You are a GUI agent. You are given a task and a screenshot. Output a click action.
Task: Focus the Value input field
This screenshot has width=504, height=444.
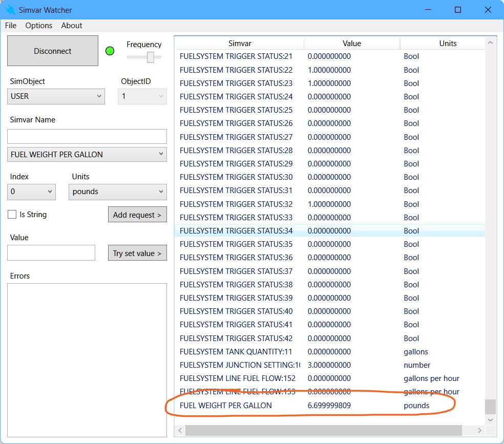[x=51, y=253]
